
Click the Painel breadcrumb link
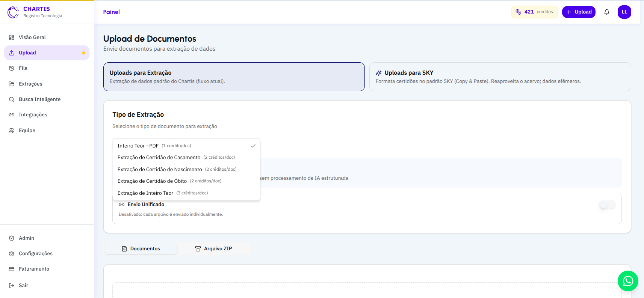[112, 12]
